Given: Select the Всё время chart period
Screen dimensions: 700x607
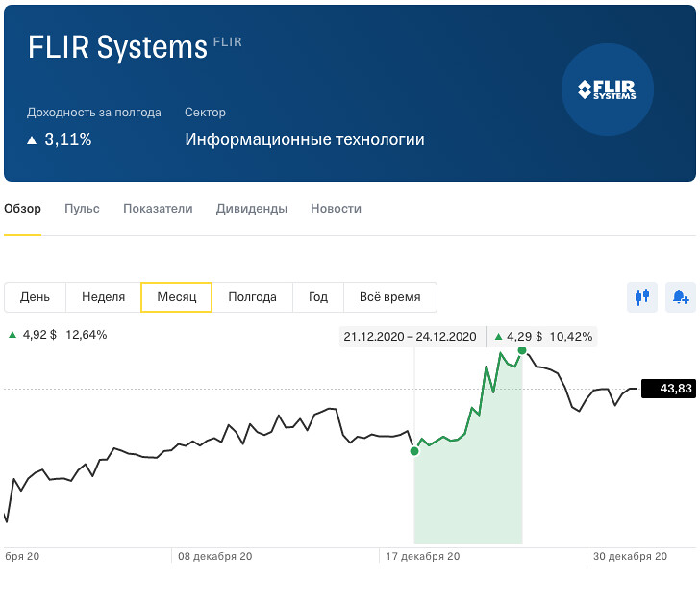Looking at the screenshot, I should [390, 297].
